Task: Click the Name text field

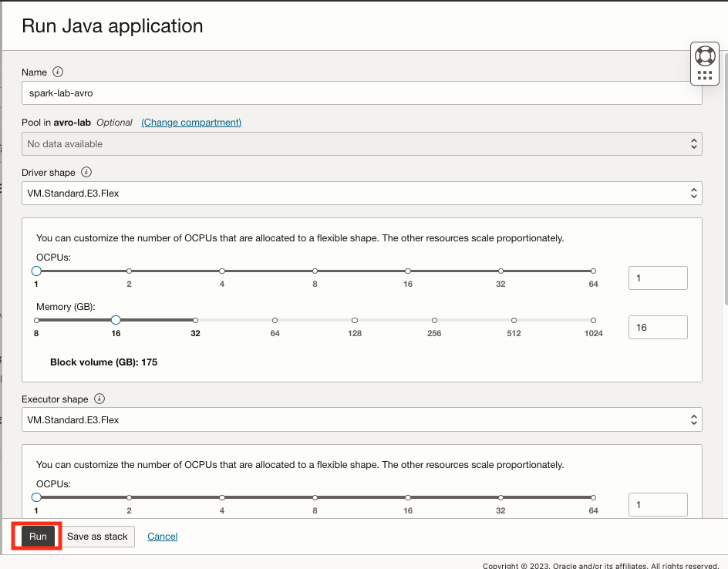Action: tap(362, 93)
